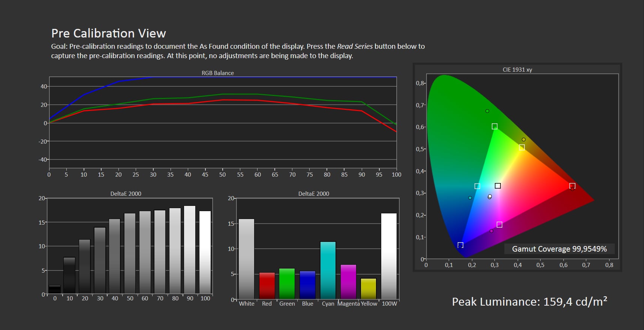This screenshot has width=644, height=330.
Task: Click the italic Read Series text
Action: [355, 46]
